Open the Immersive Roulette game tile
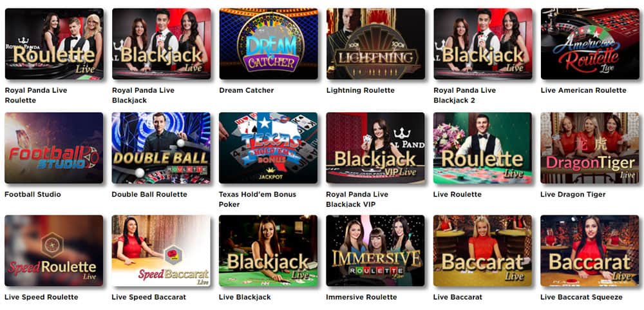The image size is (644, 310). click(375, 250)
